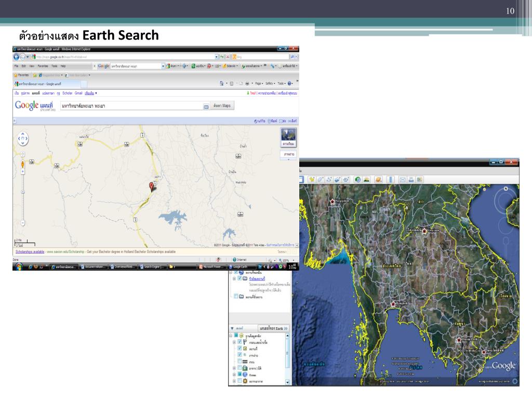Click the Google Maps pan control arrows
Screen dimensions: 532x399
coord(23,138)
